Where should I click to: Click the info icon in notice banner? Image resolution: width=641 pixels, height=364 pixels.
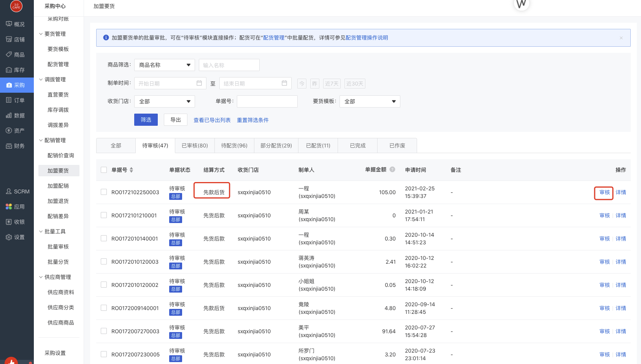pyautogui.click(x=106, y=38)
